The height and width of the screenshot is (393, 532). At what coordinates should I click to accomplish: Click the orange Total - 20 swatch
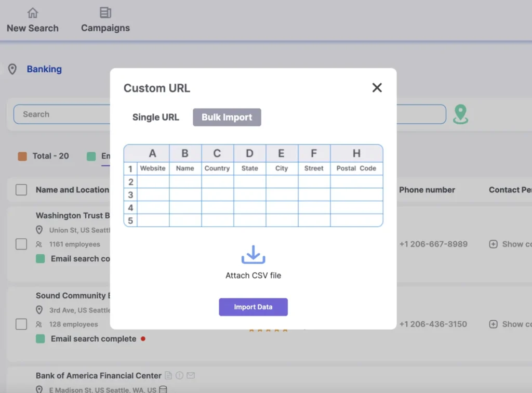coord(22,156)
